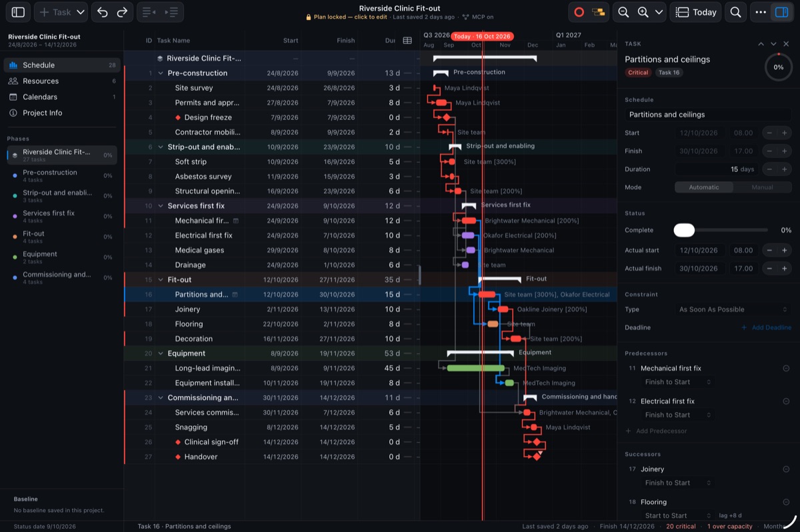The image size is (800, 532).
Task: Select Services first fix phase in sidebar
Action: (x=61, y=216)
